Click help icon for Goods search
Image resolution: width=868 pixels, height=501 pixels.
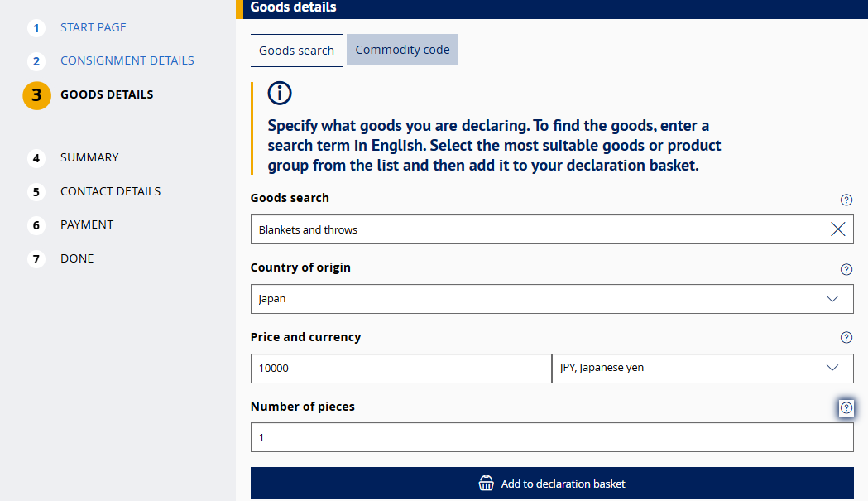(846, 200)
